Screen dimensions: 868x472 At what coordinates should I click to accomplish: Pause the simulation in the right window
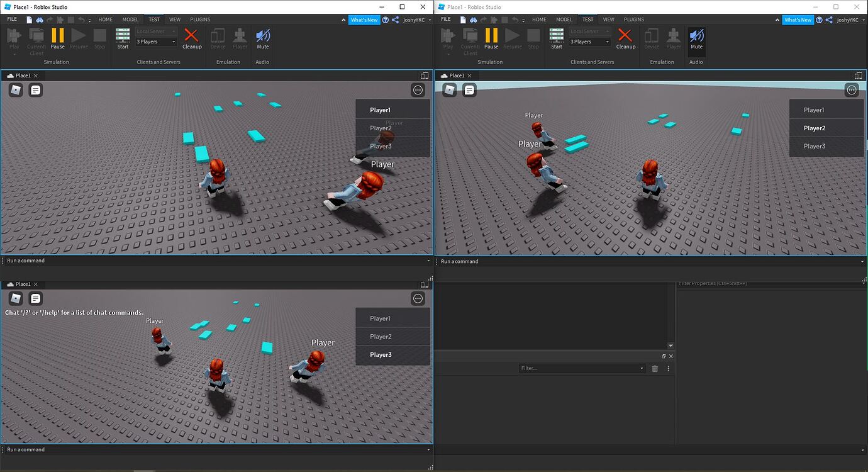coord(491,38)
